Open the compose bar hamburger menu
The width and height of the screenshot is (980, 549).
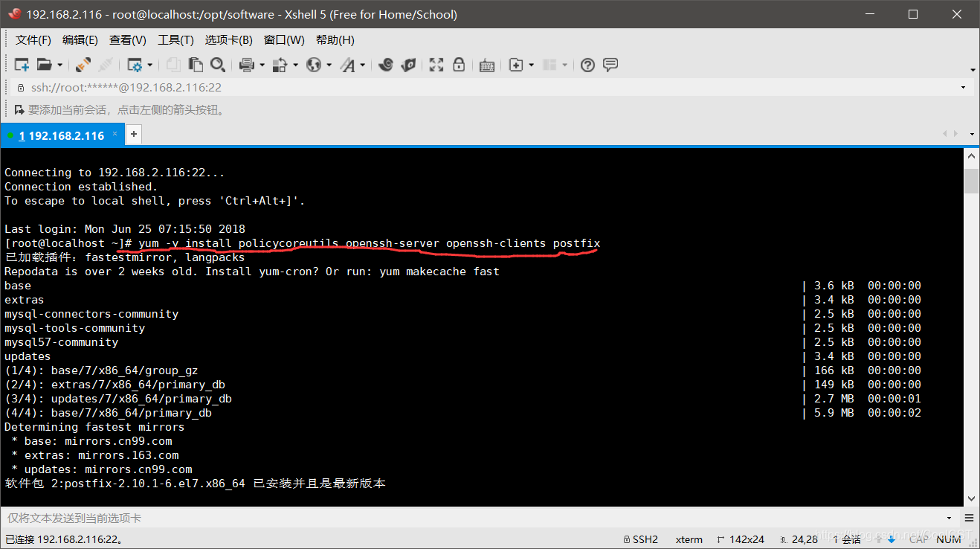pos(969,518)
